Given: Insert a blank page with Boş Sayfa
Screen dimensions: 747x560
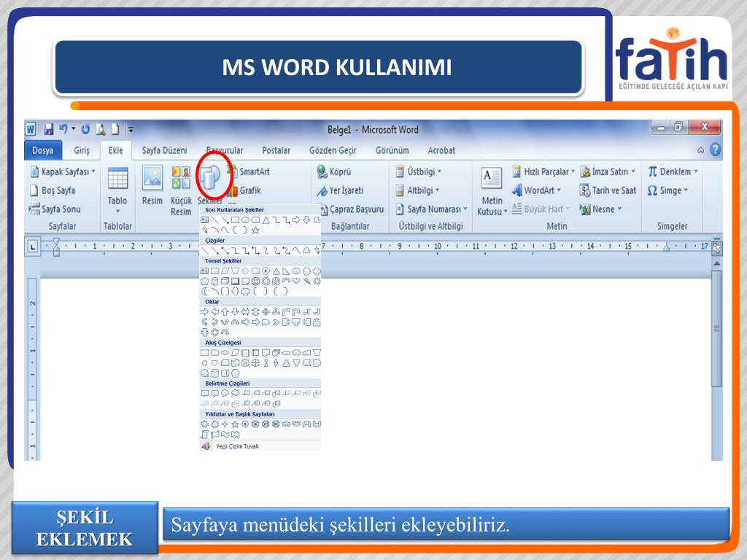Looking at the screenshot, I should [x=53, y=190].
